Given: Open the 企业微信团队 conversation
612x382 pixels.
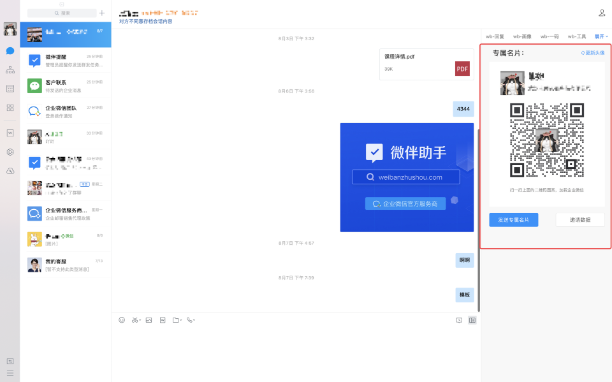Looking at the screenshot, I should pos(66,111).
